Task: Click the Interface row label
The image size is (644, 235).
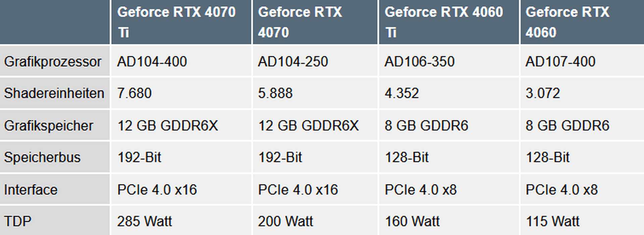Action: (31, 190)
